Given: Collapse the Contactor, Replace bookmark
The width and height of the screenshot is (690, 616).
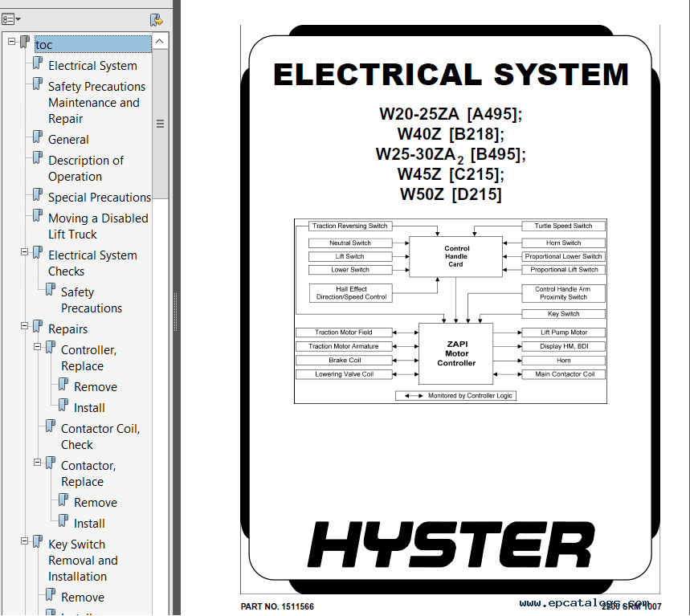Looking at the screenshot, I should click(x=38, y=463).
